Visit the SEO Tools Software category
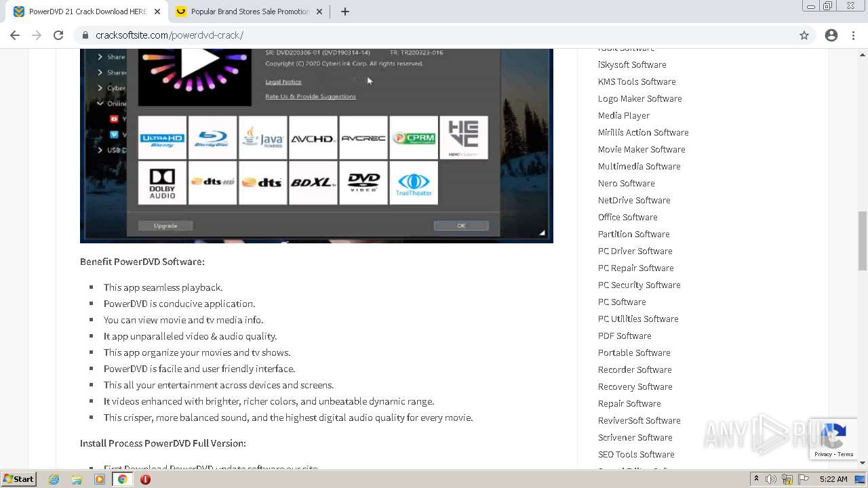The height and width of the screenshot is (488, 868). (x=636, y=454)
